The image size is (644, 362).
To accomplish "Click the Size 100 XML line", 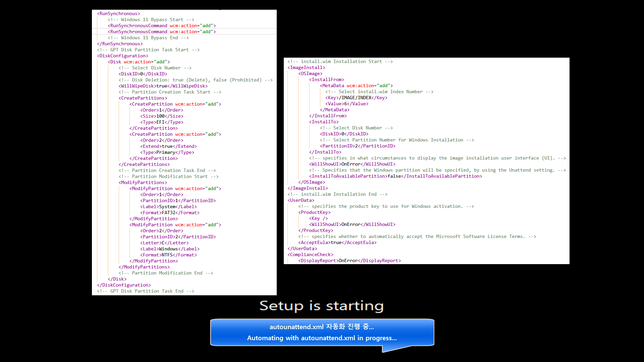I will pos(162,116).
